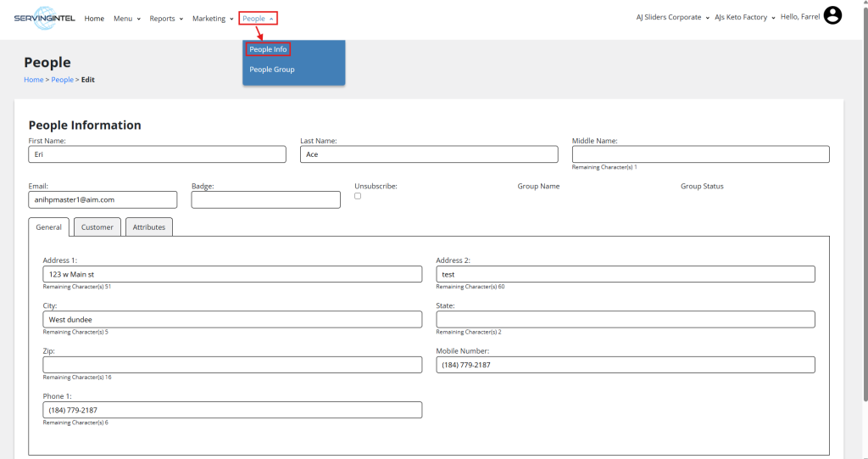Go to Home in navigation bar

(94, 19)
